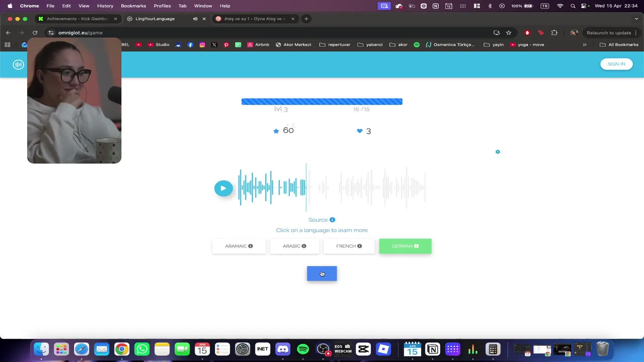Open info icon on the Aramaic answer
Screen dimensions: 644x362
pyautogui.click(x=251, y=246)
